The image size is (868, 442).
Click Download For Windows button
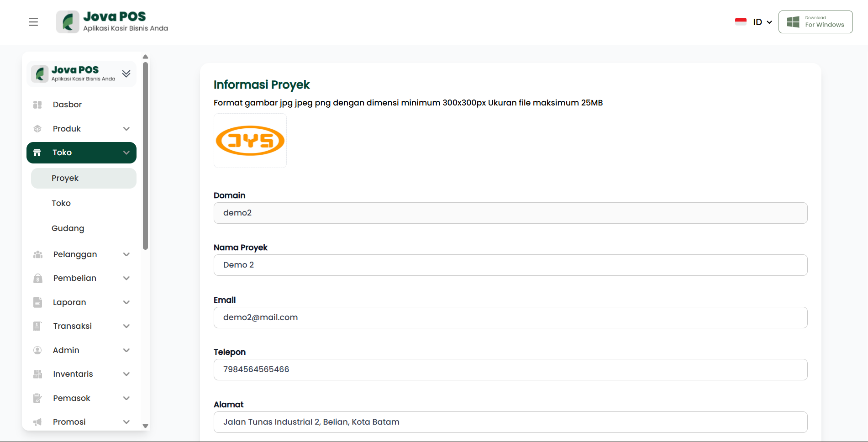pyautogui.click(x=815, y=22)
